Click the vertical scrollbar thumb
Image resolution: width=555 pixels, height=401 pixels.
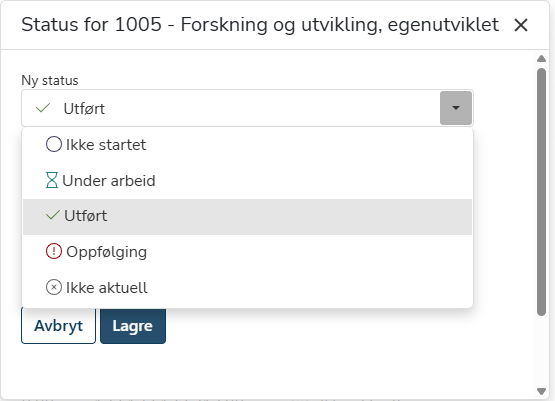(541, 191)
